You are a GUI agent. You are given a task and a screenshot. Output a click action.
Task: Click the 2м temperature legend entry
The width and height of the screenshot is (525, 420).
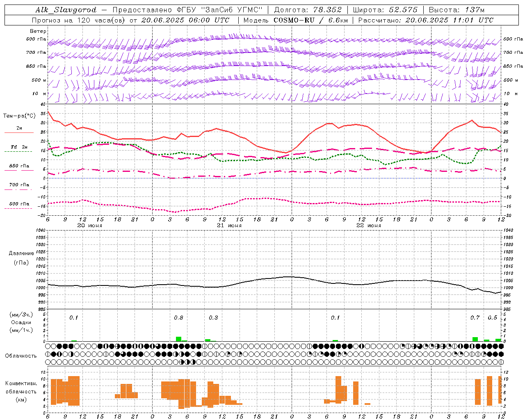(19, 128)
